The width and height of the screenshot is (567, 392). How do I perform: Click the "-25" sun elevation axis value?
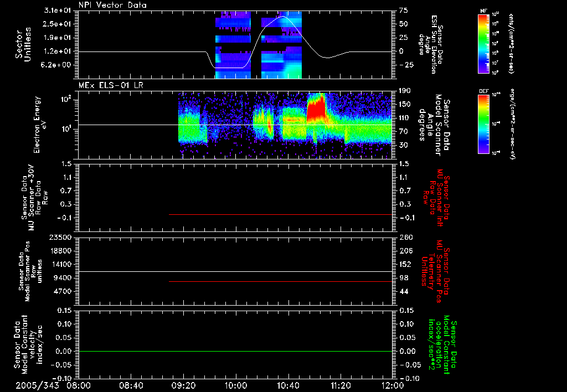pyautogui.click(x=406, y=65)
